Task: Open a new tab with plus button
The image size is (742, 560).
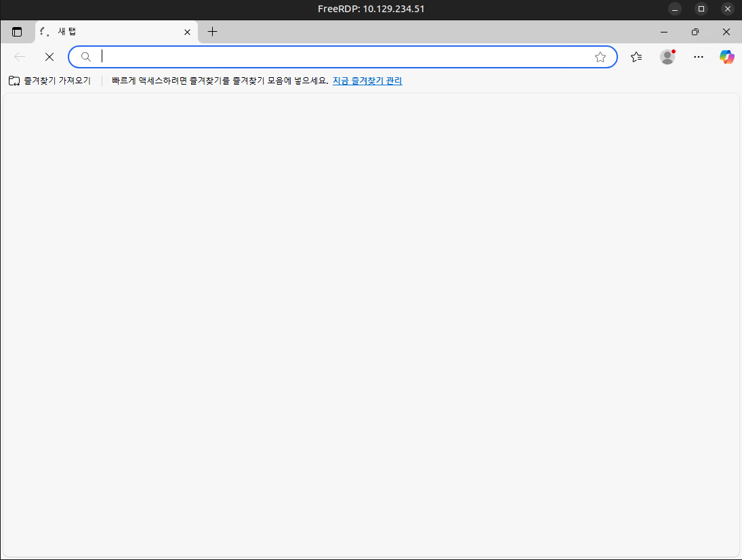Action: click(213, 32)
